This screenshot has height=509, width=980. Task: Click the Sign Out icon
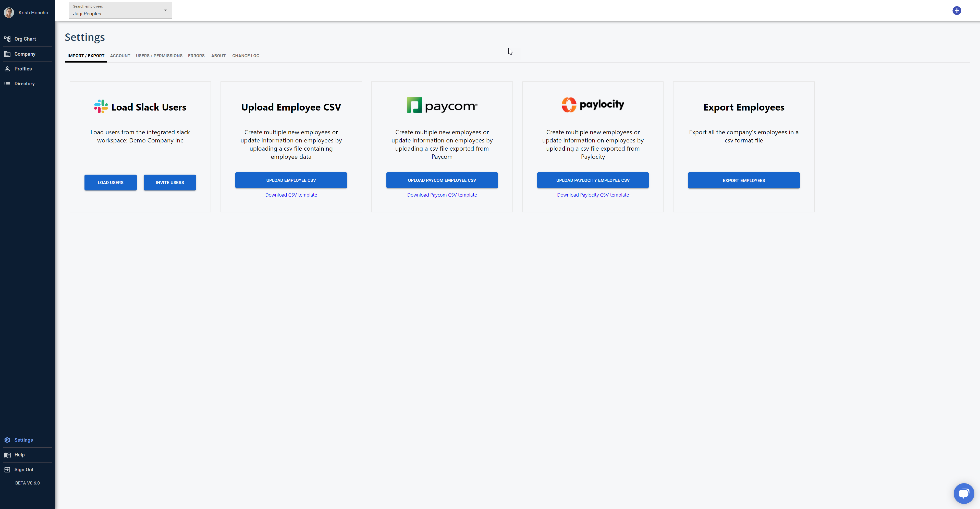(x=7, y=470)
